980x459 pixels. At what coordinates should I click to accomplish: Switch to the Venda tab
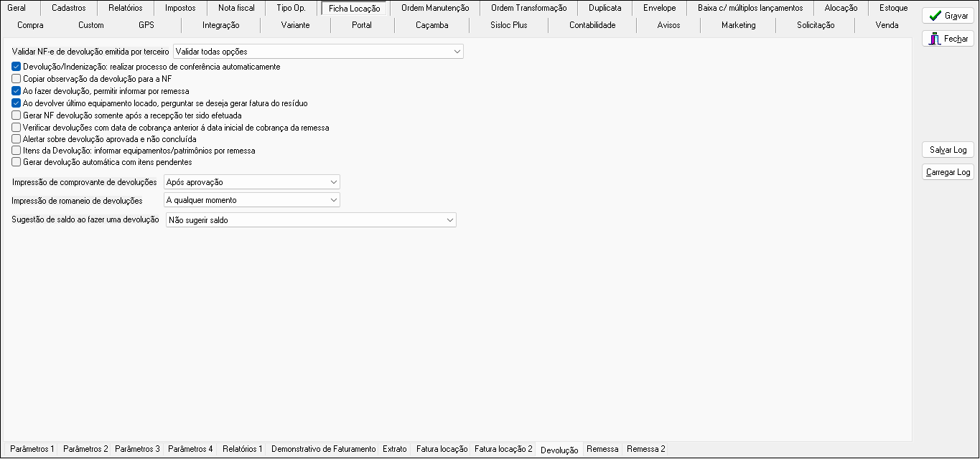887,25
